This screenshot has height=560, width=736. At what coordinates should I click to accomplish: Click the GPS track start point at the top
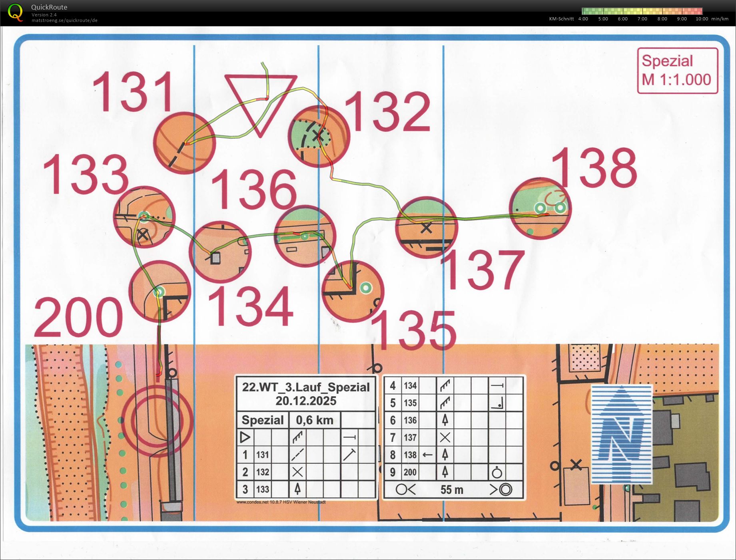[262, 63]
